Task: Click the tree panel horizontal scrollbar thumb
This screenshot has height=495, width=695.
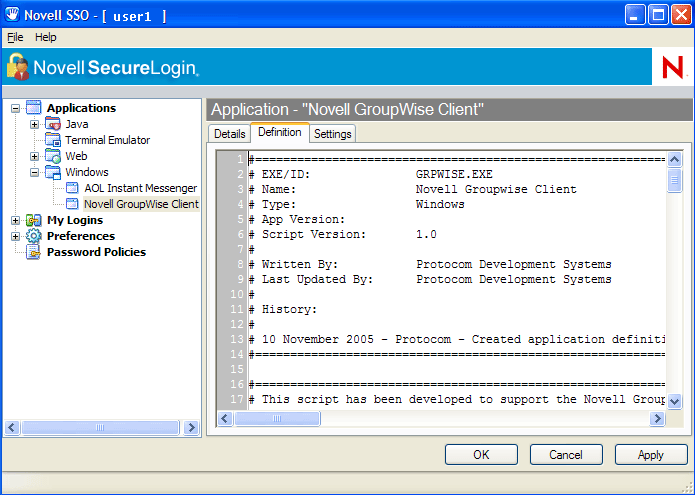Action: tap(100, 428)
